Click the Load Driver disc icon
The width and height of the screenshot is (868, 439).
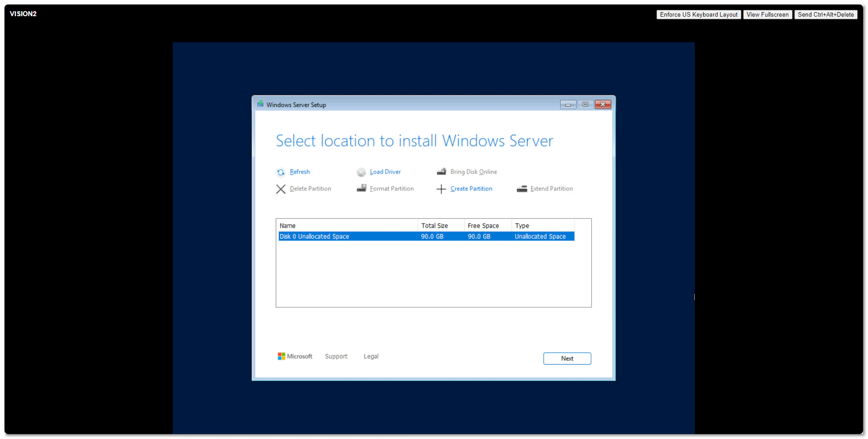tap(361, 172)
